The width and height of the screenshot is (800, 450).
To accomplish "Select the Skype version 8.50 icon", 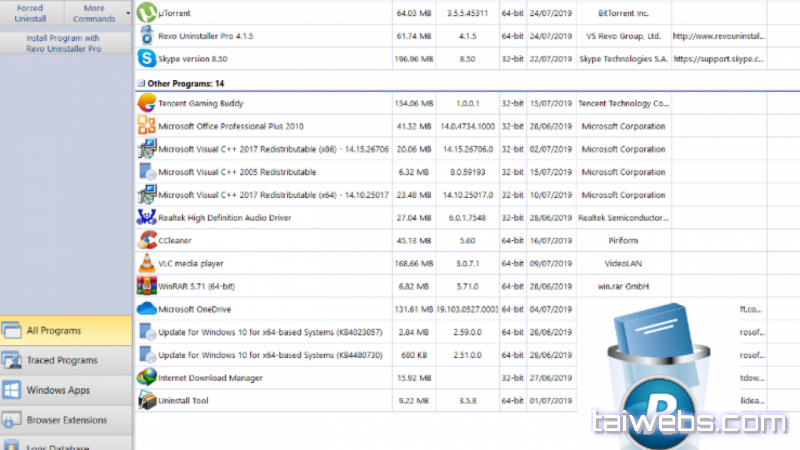I will [x=147, y=59].
